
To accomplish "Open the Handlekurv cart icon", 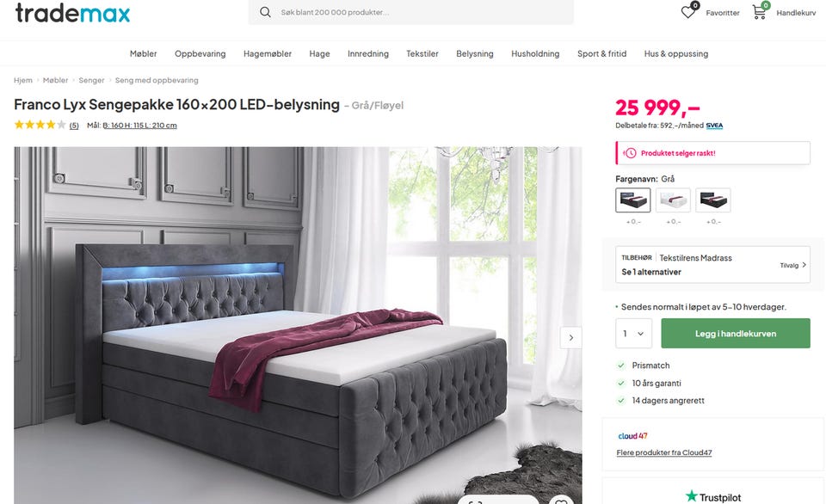I will [759, 11].
